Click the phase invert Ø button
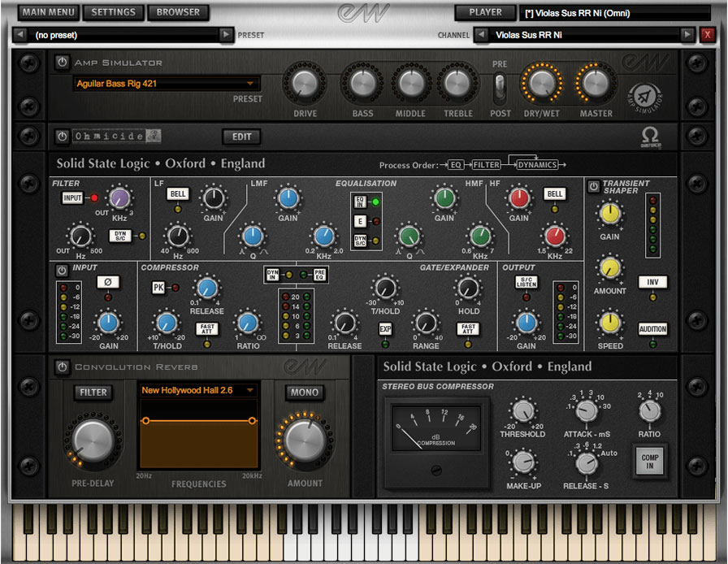Screen dimensions: 728x564 (x=108, y=282)
